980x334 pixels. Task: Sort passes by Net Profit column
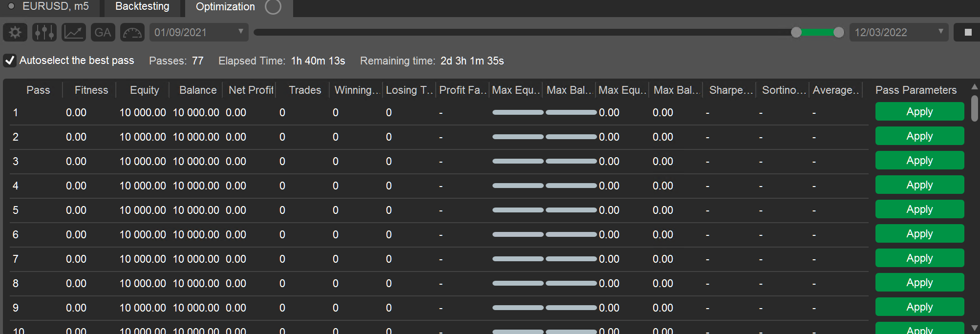tap(250, 90)
